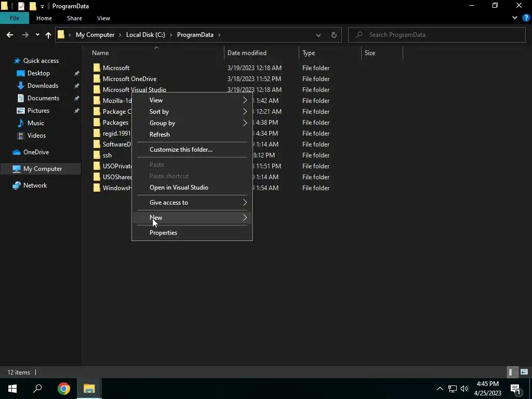Open taskbar search magnifier
532x399 pixels.
(x=37, y=389)
